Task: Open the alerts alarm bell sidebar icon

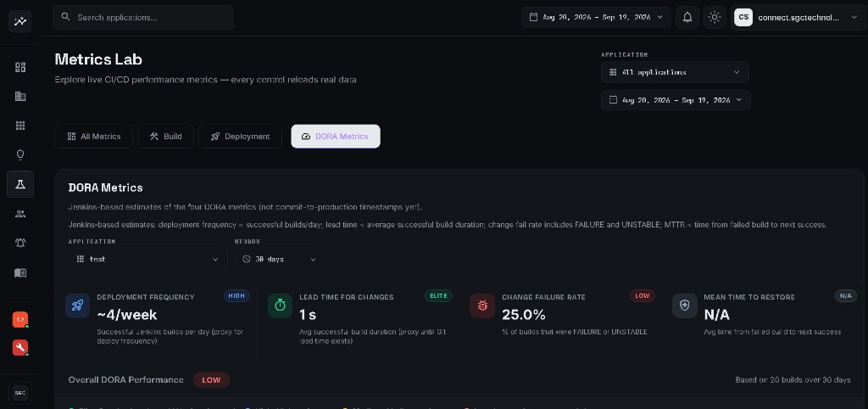Action: pyautogui.click(x=20, y=243)
